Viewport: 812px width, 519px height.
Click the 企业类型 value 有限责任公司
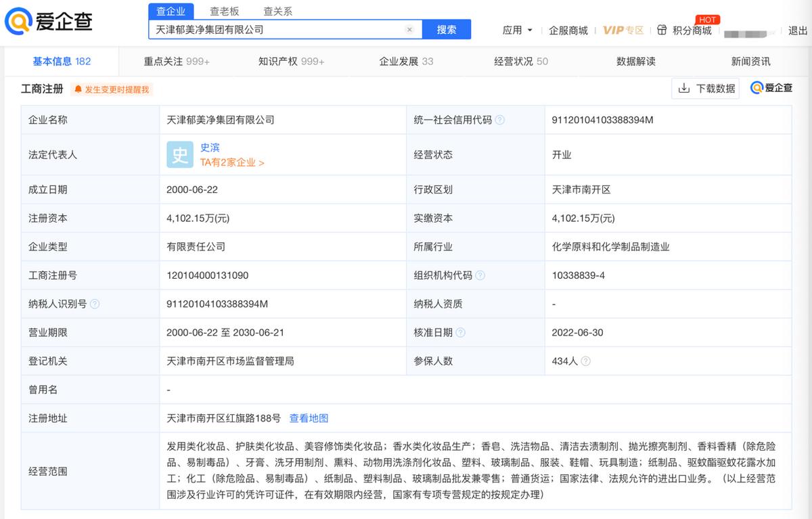pos(196,247)
